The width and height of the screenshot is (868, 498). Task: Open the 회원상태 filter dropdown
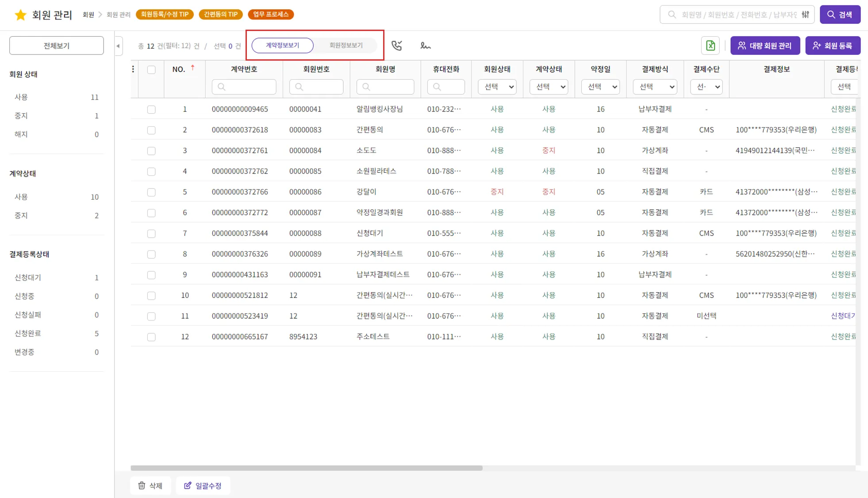coord(497,87)
